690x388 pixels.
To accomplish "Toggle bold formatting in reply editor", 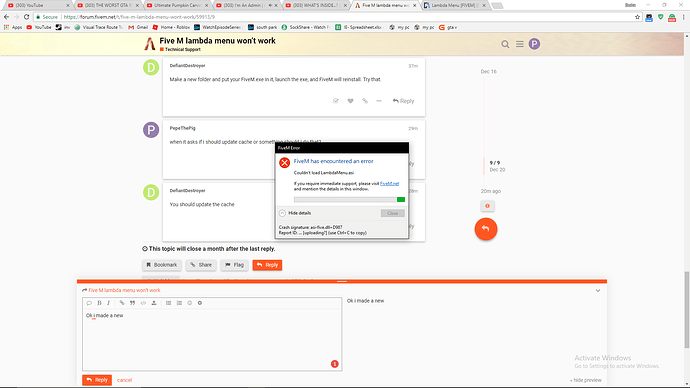I will (99, 303).
